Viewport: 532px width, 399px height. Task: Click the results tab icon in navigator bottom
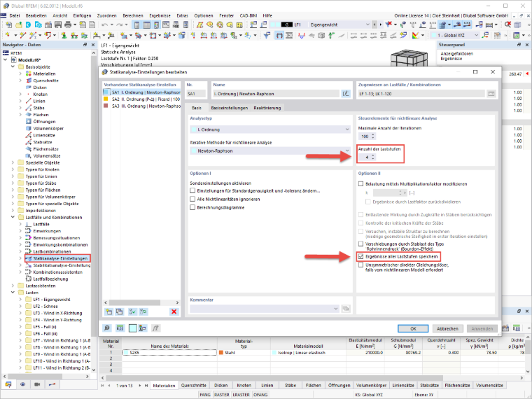click(52, 384)
